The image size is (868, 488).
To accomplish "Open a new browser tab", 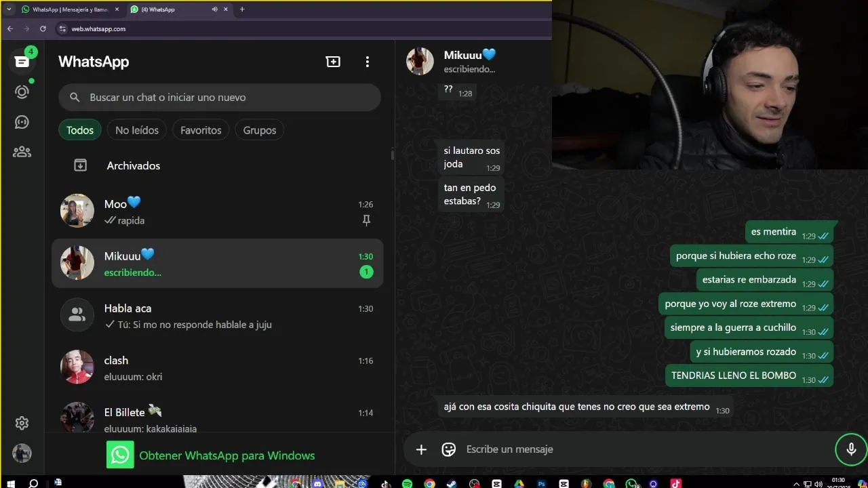I will pyautogui.click(x=242, y=9).
